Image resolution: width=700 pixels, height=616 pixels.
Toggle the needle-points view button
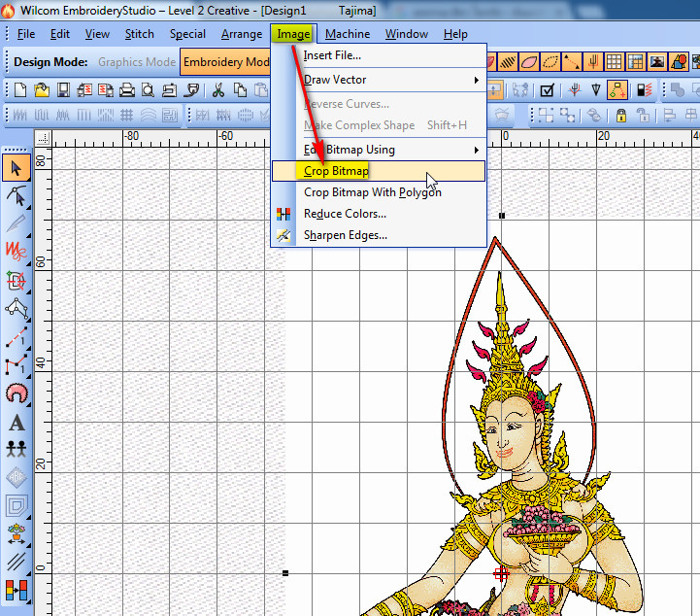[593, 62]
